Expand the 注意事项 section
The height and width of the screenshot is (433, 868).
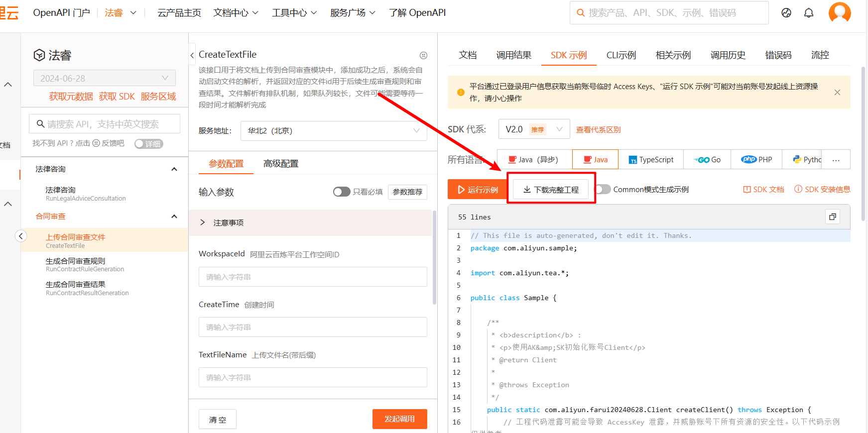pyautogui.click(x=310, y=222)
